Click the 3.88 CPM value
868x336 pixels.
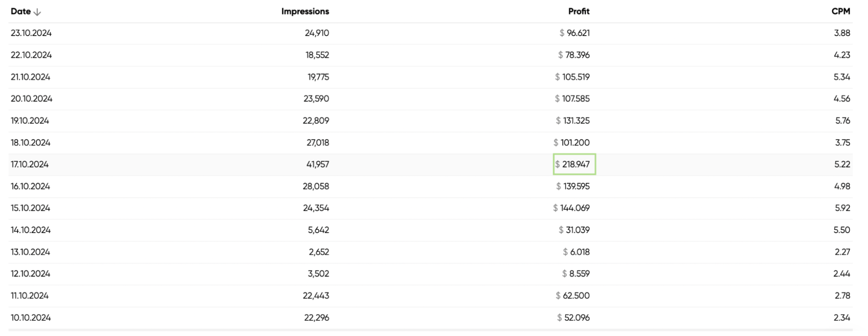[842, 33]
